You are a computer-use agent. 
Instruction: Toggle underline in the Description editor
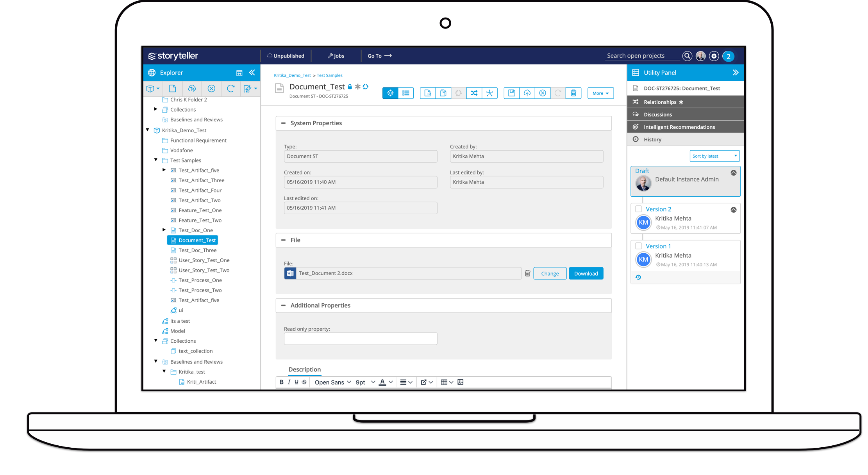[296, 382]
